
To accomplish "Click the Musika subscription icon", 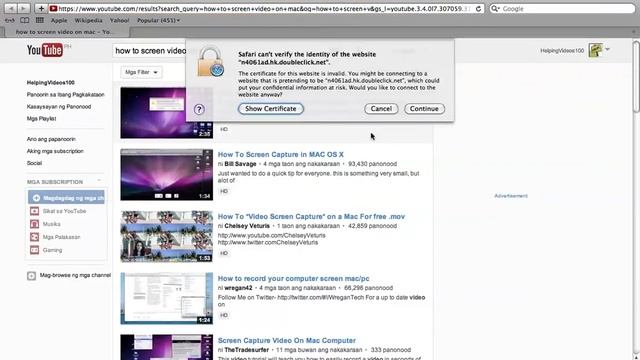I will (x=34, y=224).
